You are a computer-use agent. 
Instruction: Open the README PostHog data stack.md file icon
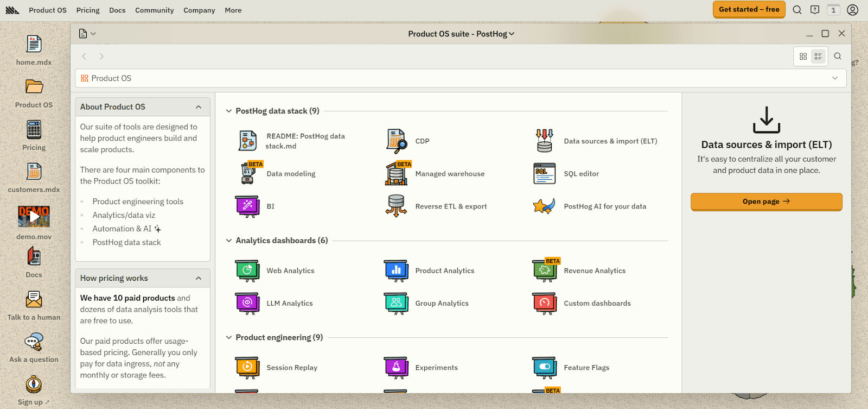tap(248, 141)
